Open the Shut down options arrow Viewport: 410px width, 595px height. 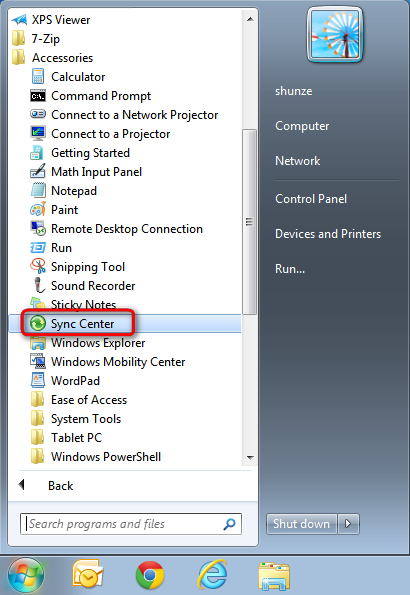pyautogui.click(x=348, y=524)
